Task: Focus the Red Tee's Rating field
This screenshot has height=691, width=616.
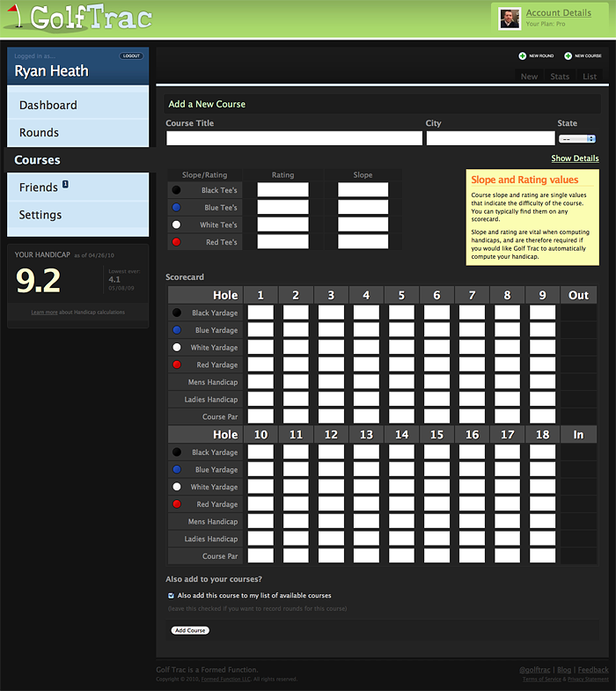Action: 282,242
